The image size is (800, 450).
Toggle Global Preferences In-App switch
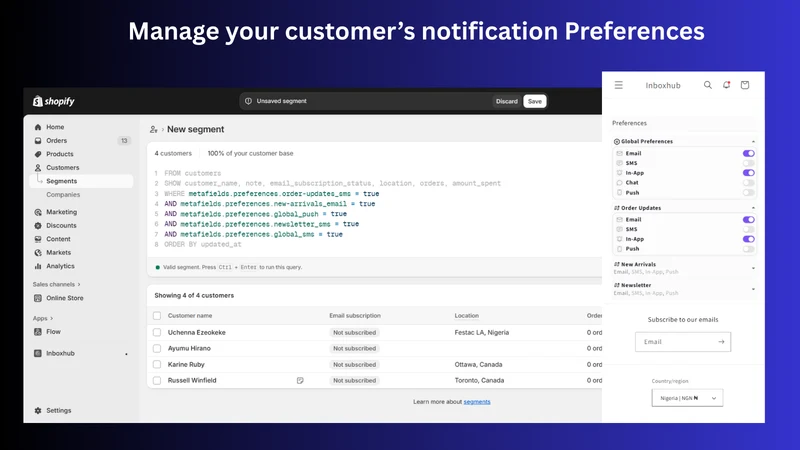(x=748, y=173)
